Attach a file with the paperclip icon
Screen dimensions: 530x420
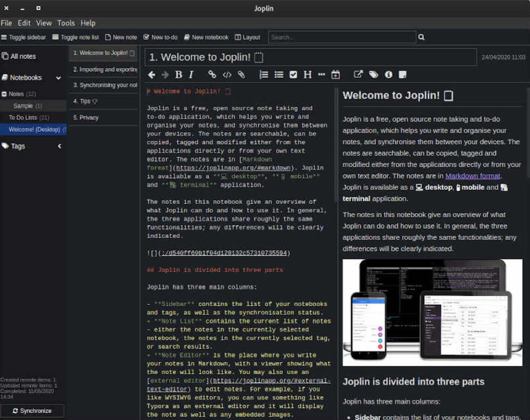click(241, 74)
